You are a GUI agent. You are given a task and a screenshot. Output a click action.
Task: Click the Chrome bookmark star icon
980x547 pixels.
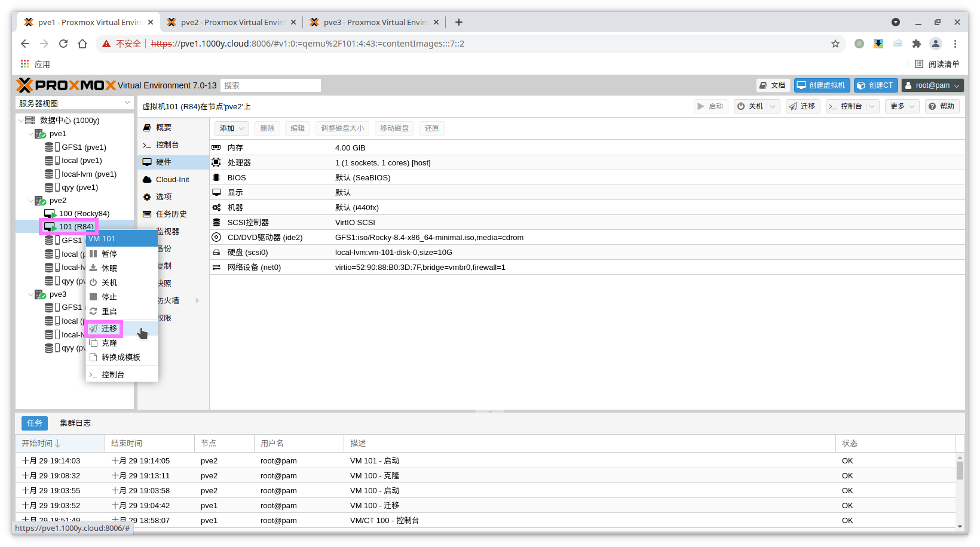click(835, 44)
